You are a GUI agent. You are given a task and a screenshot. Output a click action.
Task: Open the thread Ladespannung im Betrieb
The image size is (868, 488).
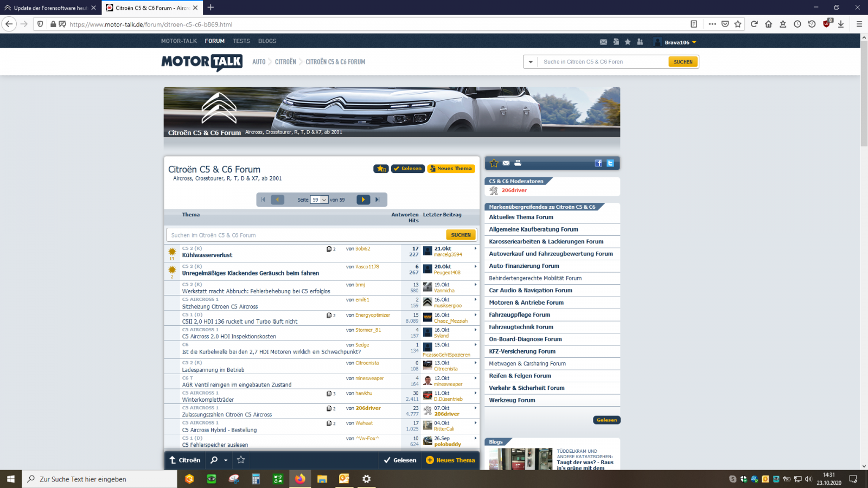[213, 370]
